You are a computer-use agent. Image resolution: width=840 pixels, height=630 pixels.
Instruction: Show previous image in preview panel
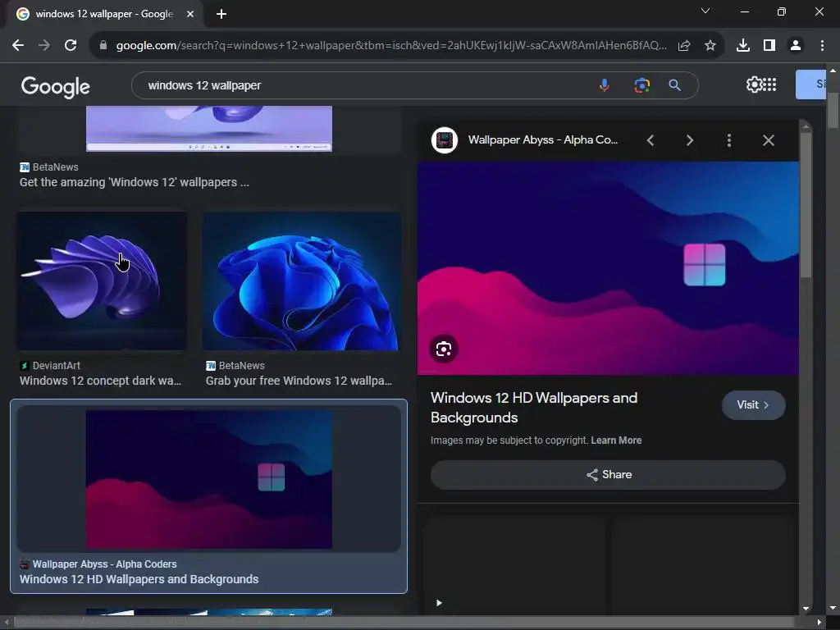coord(651,140)
